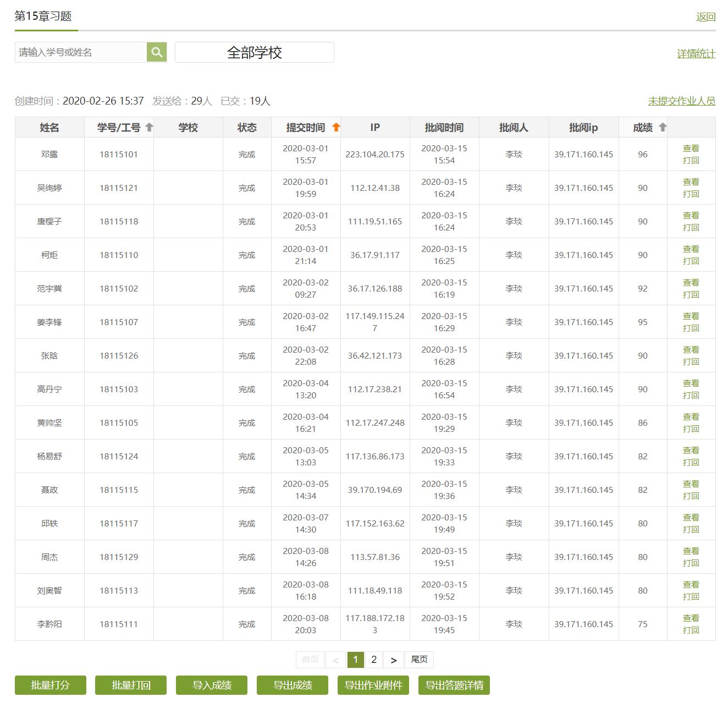The width and height of the screenshot is (728, 708).
Task: Go to page 2
Action: coord(374,660)
